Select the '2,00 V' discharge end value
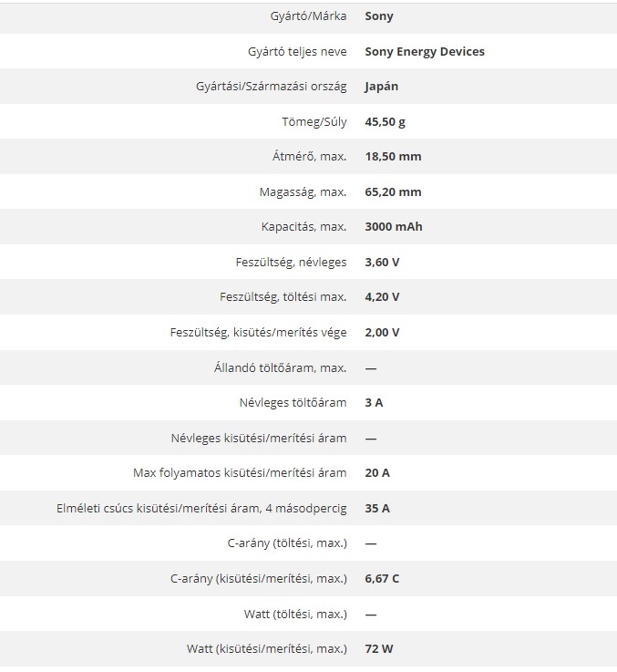The image size is (617, 672). click(x=382, y=332)
